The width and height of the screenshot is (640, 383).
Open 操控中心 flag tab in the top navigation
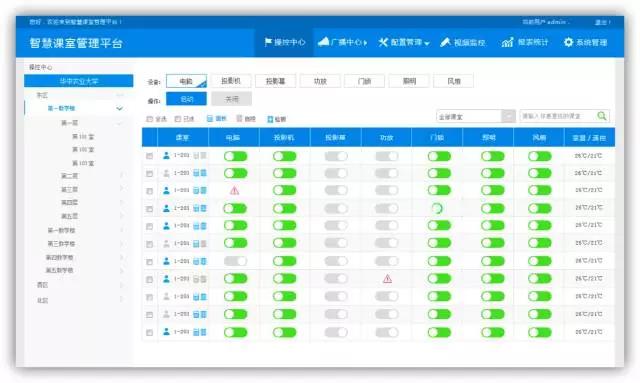pyautogui.click(x=284, y=42)
